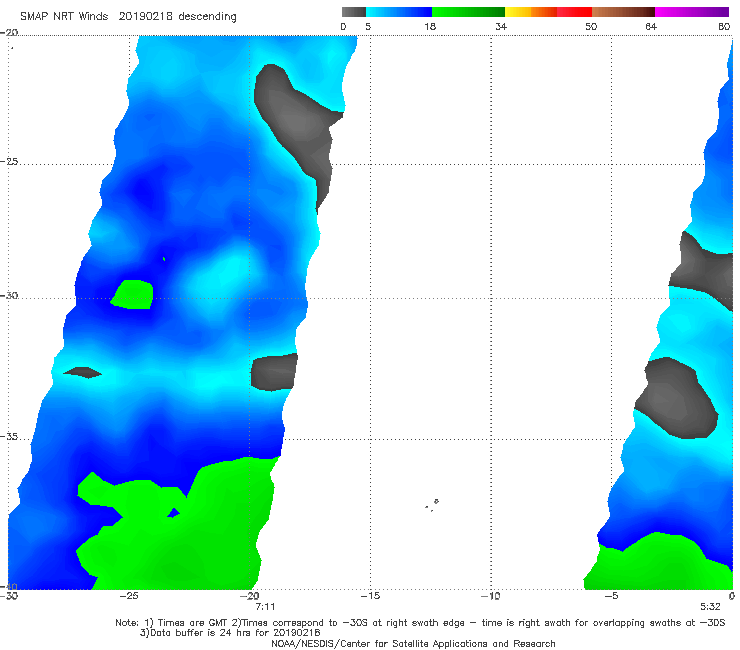Viewport: 740px width, 650px height.
Task: Pick the magenta-purple segment of the colorbar
Action: coord(692,12)
